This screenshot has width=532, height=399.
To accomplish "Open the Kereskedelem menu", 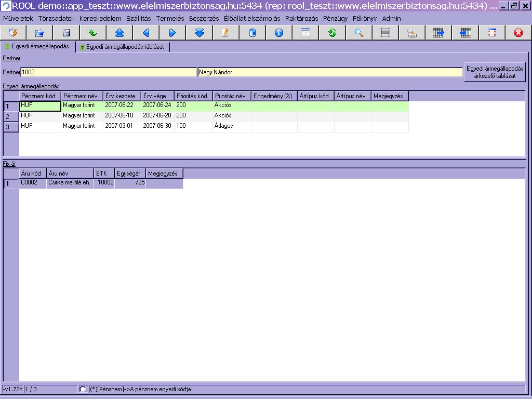I will coord(100,18).
